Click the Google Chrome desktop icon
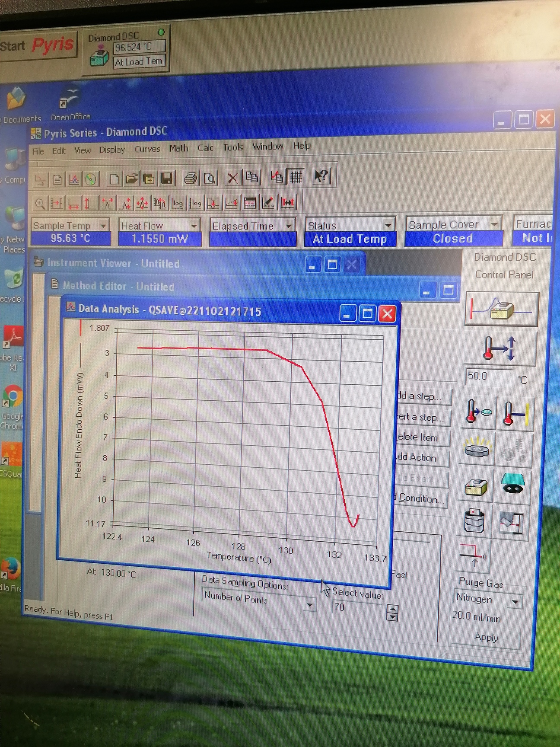 [12, 406]
